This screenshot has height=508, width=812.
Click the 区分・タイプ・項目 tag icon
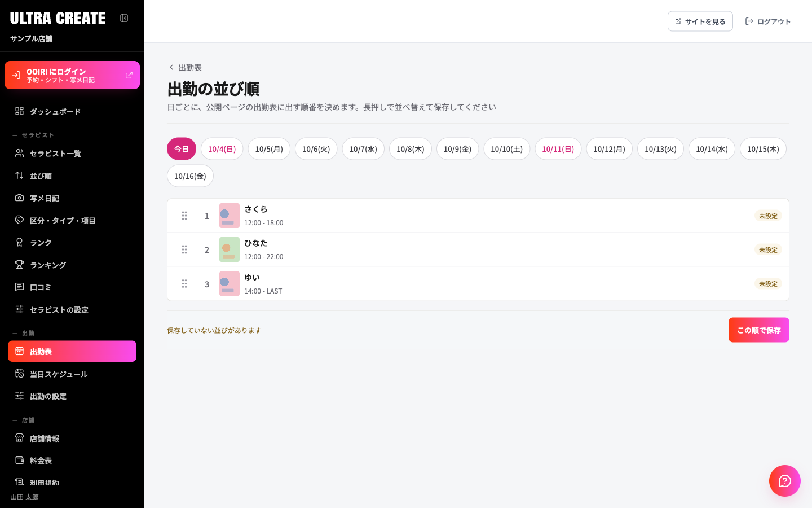[19, 220]
